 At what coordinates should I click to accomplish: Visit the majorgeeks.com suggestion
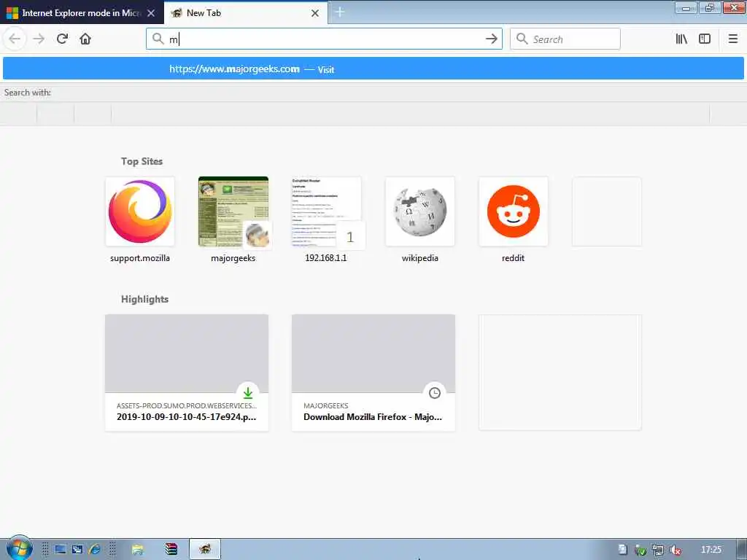pos(373,69)
